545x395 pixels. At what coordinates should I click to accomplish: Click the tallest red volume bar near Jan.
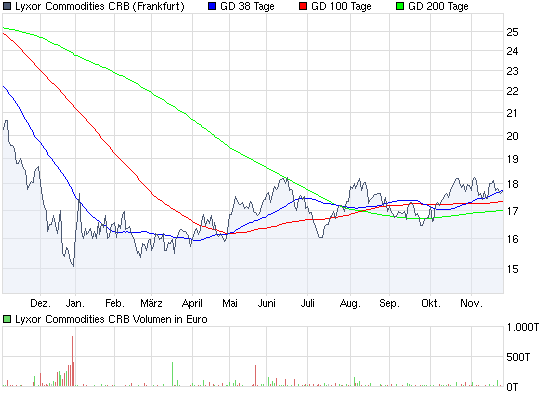[73, 361]
